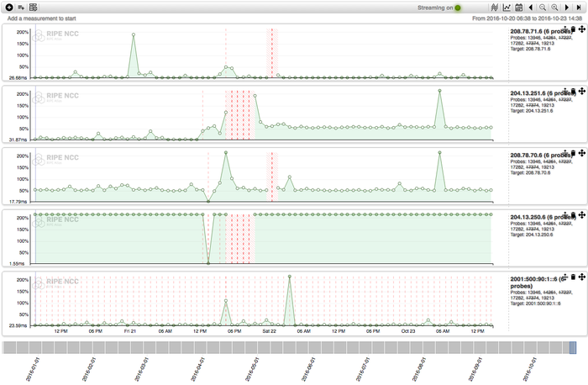
Task: Click probe icon on 2001:500:90:1::6 chart
Action: pos(565,277)
